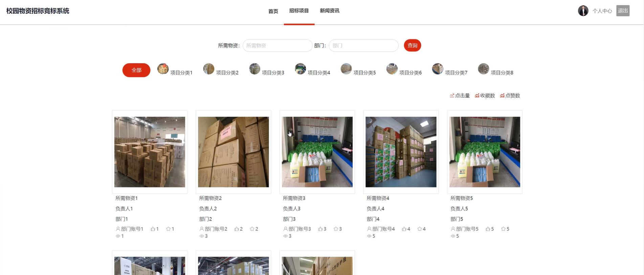Click the red 查询 button
Viewport: 644px width, 275px height.
click(x=412, y=46)
